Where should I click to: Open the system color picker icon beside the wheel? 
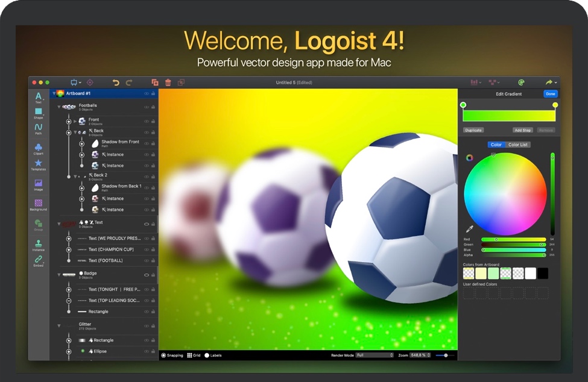point(470,158)
